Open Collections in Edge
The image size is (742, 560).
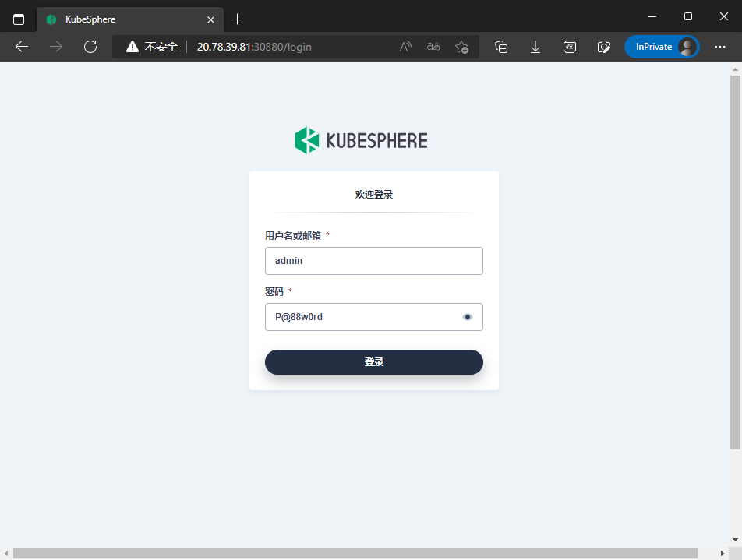(x=501, y=47)
